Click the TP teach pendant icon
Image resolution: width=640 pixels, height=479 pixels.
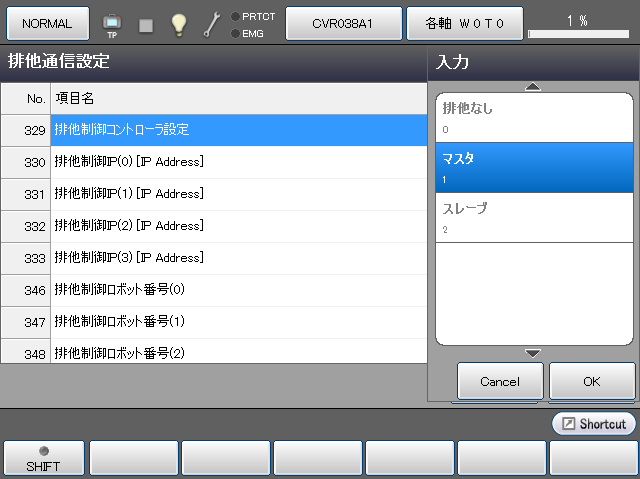pos(112,23)
